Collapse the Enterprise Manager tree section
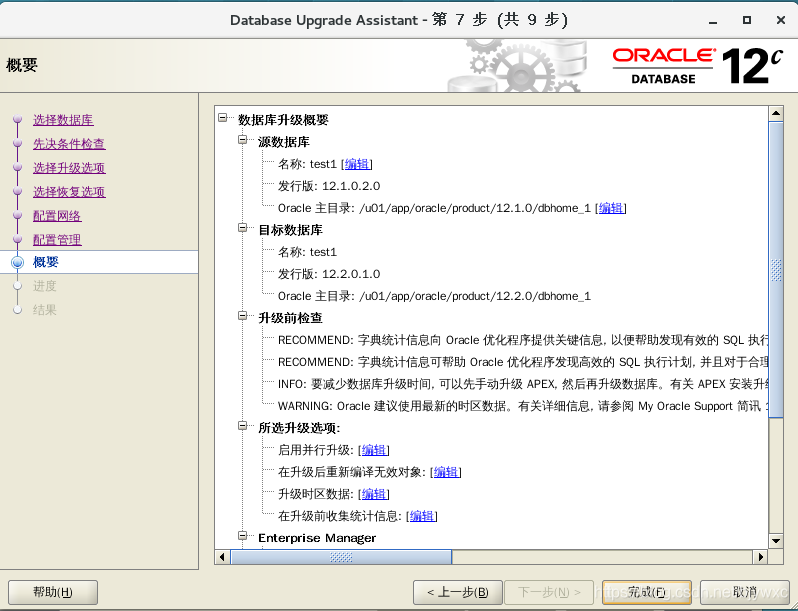Image resolution: width=798 pixels, height=611 pixels. pos(243,535)
